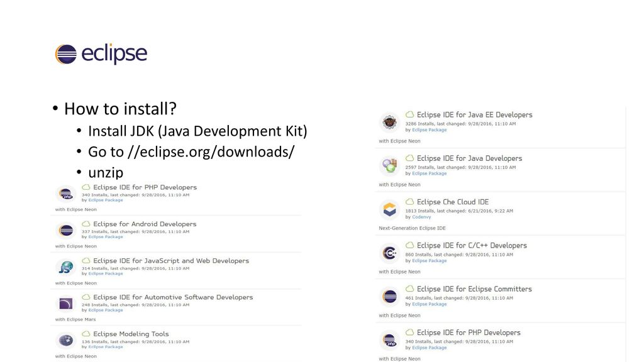Click the '860 Installs' text line
Viewport: 644px width, 362px height.
(459, 255)
